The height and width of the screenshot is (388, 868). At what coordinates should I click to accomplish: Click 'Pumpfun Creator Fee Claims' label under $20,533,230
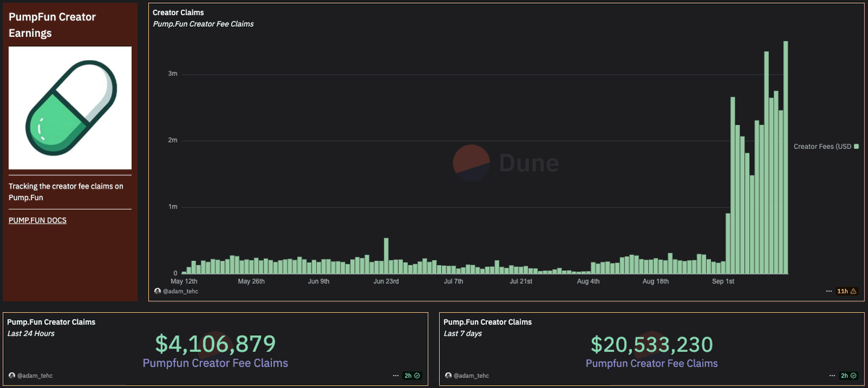652,363
